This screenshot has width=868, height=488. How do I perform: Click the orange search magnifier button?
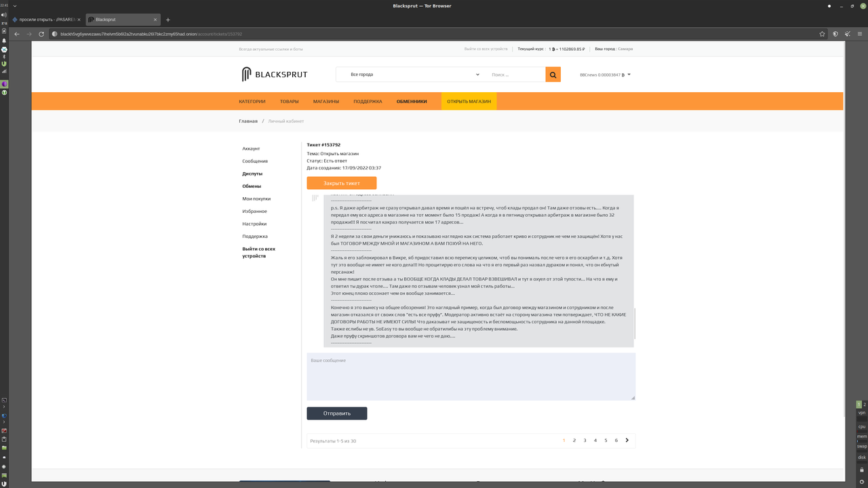pyautogui.click(x=553, y=75)
